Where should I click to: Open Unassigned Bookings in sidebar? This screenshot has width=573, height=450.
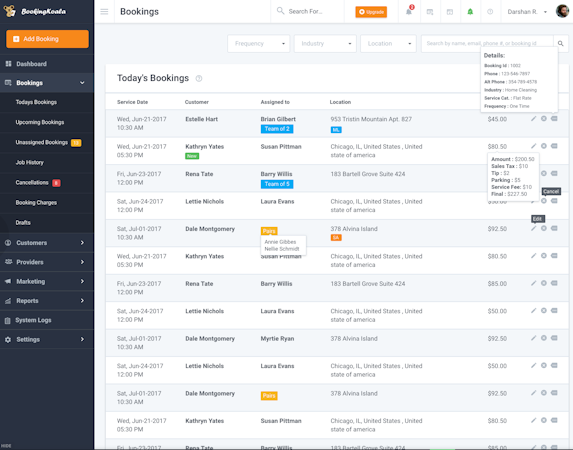coord(42,143)
